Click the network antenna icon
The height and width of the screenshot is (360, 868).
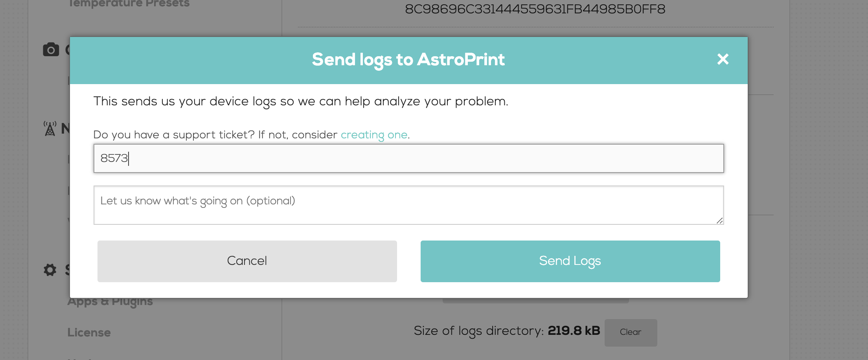tap(50, 129)
